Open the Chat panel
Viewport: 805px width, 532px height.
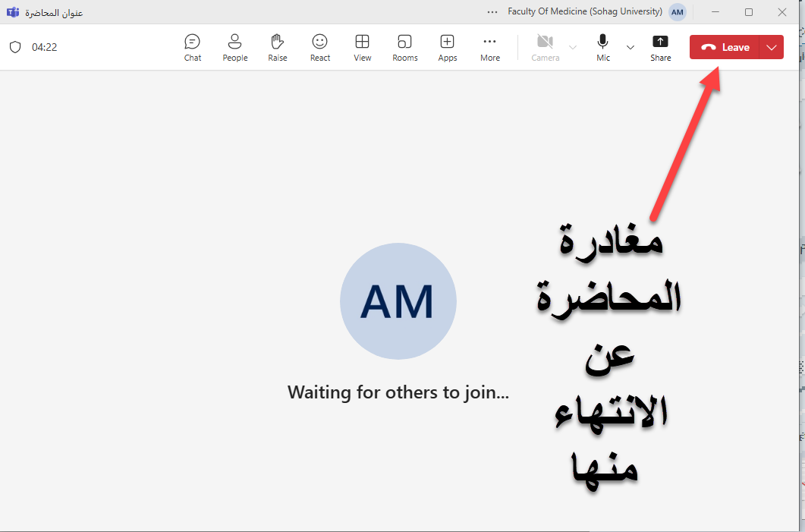pyautogui.click(x=193, y=47)
